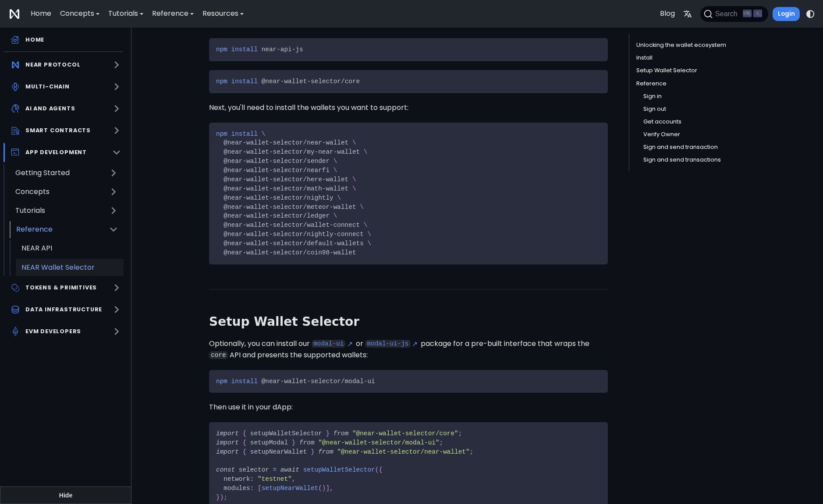Open EVM Developers via its sidebar icon
Screen dimensions: 823x504
click(x=15, y=331)
